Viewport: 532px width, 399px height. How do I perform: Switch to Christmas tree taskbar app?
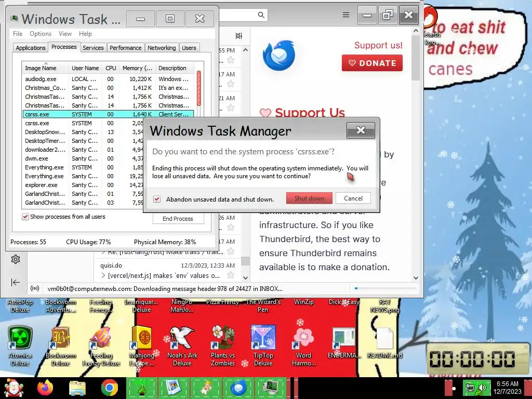click(142, 388)
